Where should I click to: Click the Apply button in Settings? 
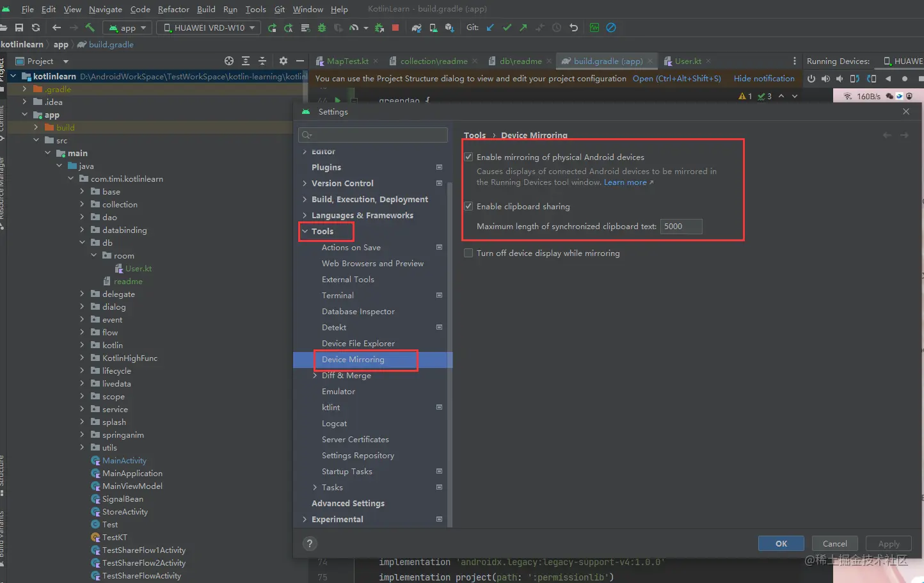(888, 543)
